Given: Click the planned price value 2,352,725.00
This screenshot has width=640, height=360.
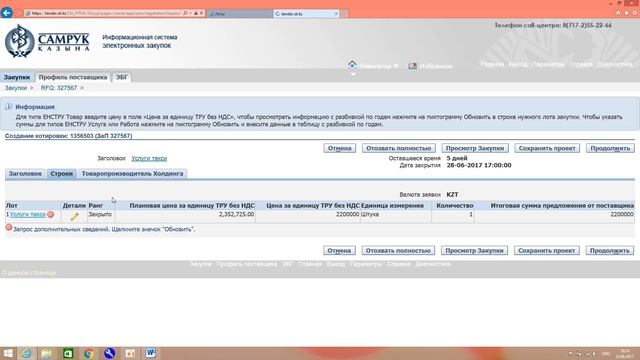Looking at the screenshot, I should pyautogui.click(x=236, y=214).
